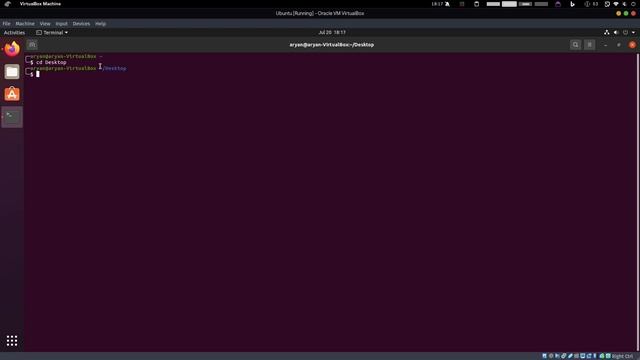Image resolution: width=640 pixels, height=360 pixels.
Task: Click the terminal search icon
Action: pos(576,45)
